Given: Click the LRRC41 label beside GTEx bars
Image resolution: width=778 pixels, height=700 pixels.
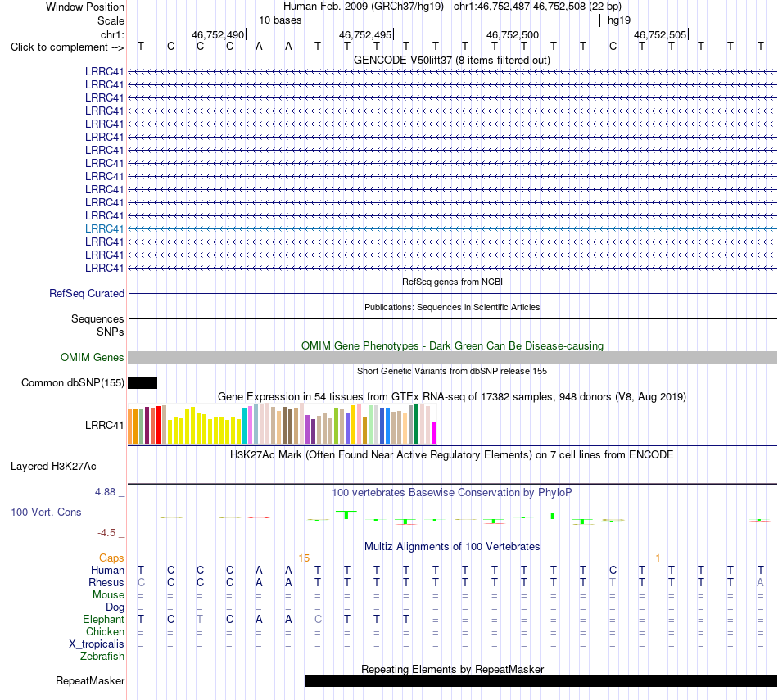Looking at the screenshot, I should [104, 425].
